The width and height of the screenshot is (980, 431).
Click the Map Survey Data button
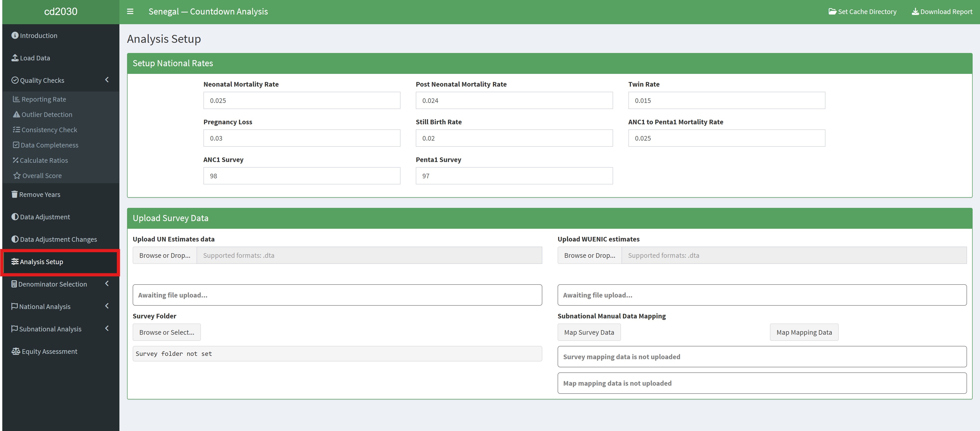588,332
